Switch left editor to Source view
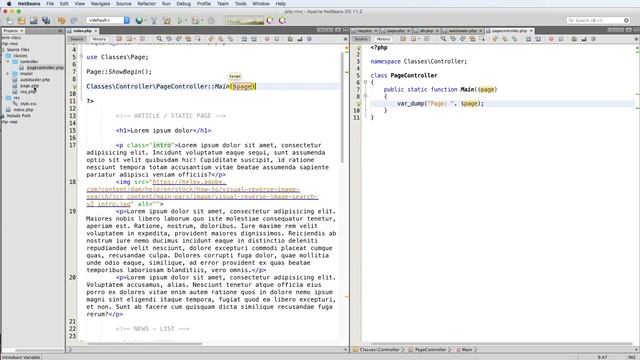Screen dimensions: 640x360 tap(77, 39)
